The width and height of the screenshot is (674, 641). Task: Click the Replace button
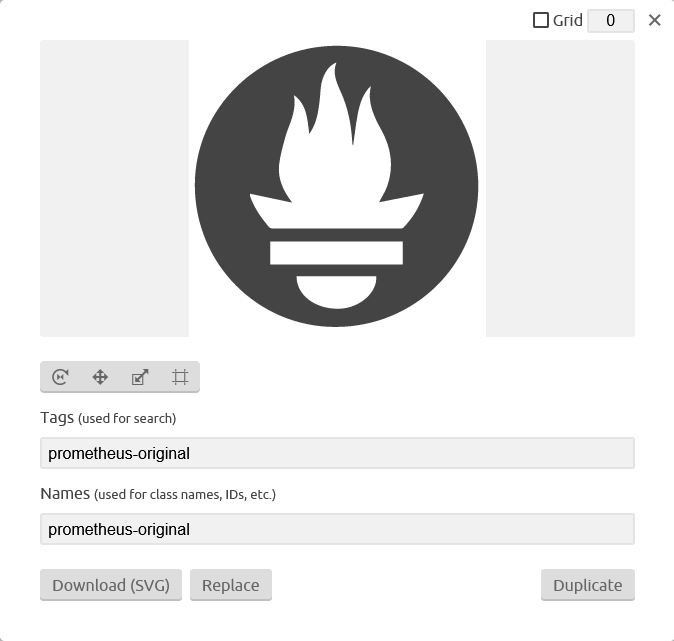231,585
